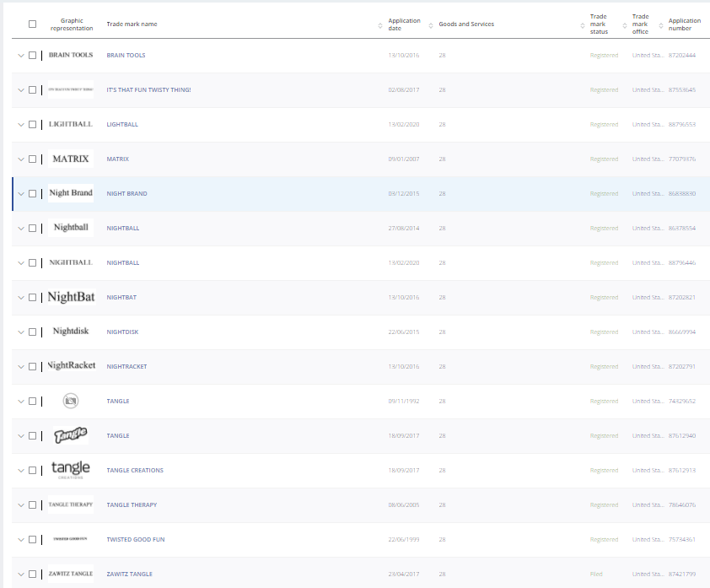Expand the IT'S THAT FUN TWISTY THING! row

coord(21,90)
